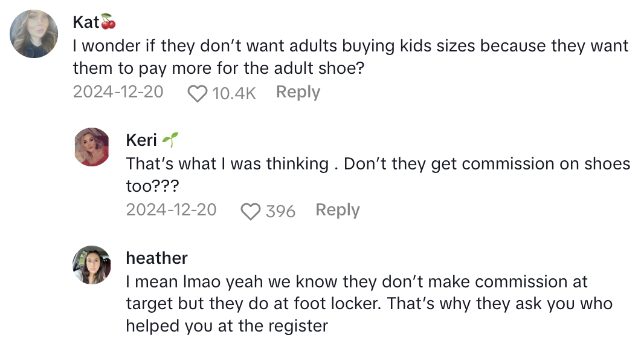The width and height of the screenshot is (644, 340).
Task: Click the 396 like count
Action: pos(280,211)
